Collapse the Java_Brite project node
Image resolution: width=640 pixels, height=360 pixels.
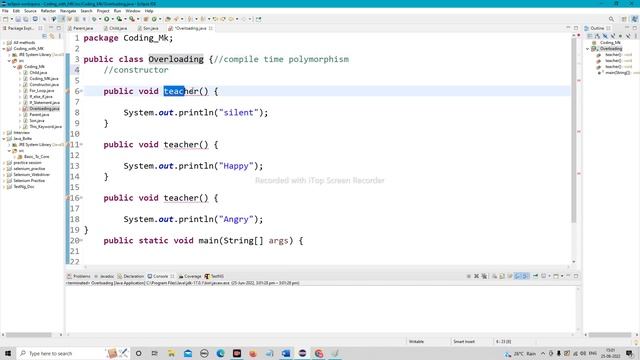coord(4,139)
